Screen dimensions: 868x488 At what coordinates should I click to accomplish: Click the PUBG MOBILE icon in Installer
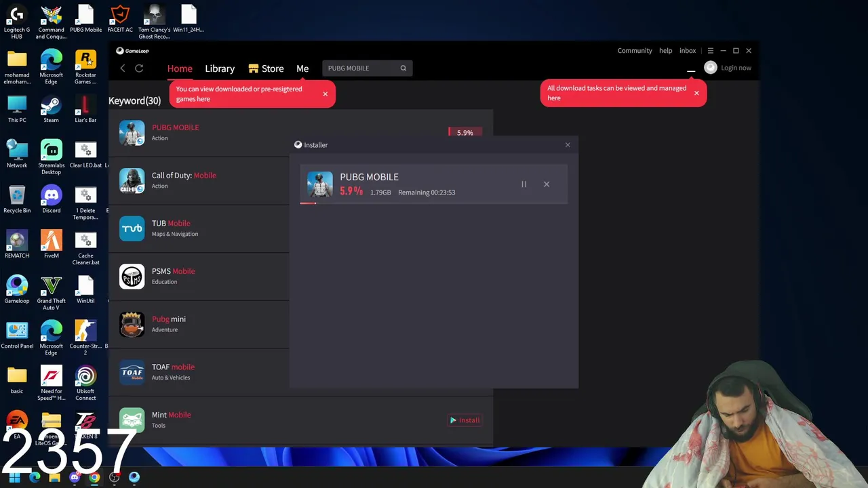click(x=320, y=184)
